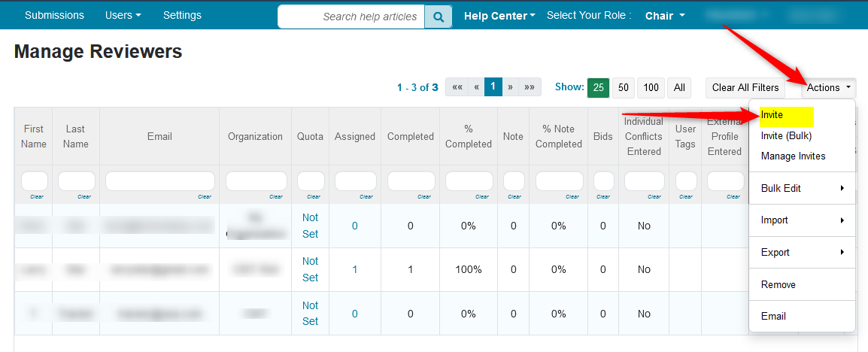Expand the Export submenu
Image resolution: width=868 pixels, height=352 pixels.
pos(802,253)
